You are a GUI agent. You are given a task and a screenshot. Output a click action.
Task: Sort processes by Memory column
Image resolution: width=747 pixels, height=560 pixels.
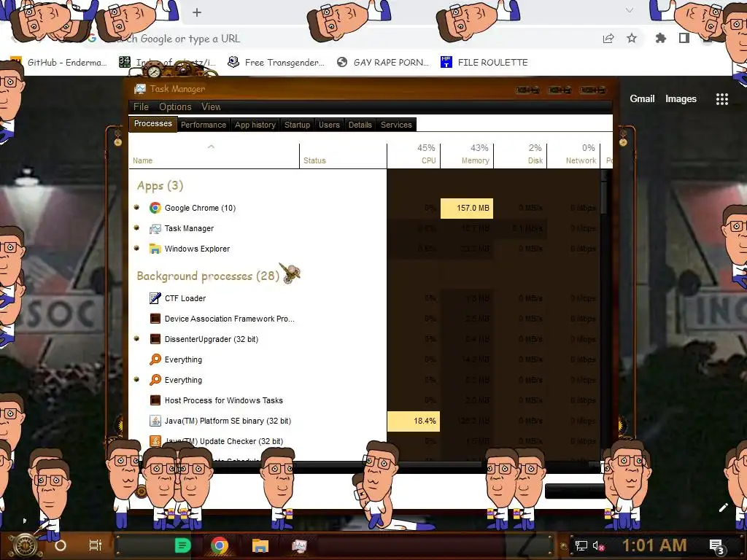tap(467, 156)
